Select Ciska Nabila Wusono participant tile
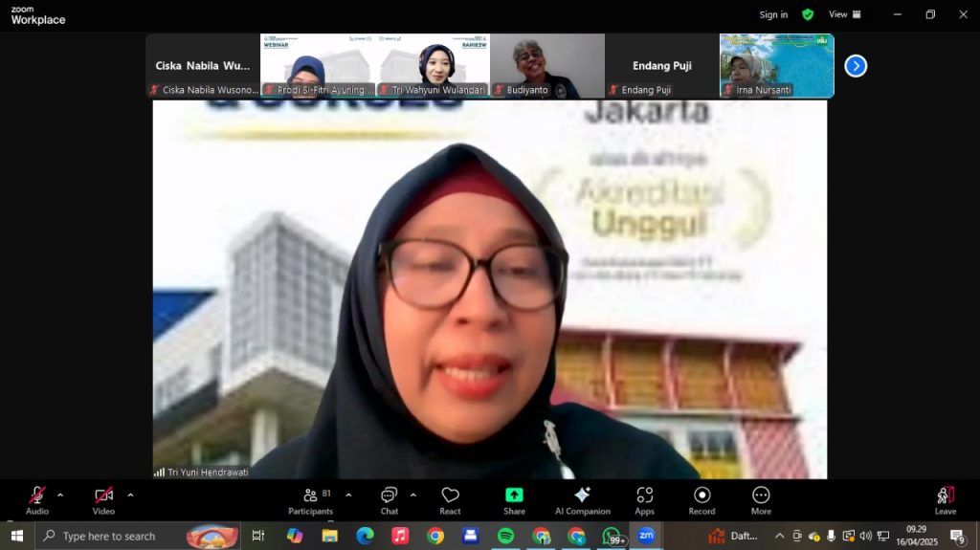Image resolution: width=980 pixels, height=550 pixels. tap(203, 66)
